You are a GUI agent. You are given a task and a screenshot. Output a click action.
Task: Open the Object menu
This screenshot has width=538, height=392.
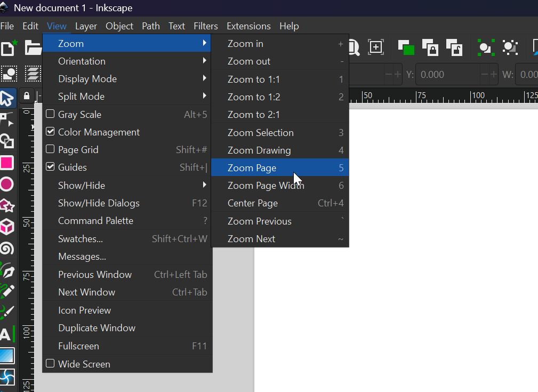[x=119, y=26]
